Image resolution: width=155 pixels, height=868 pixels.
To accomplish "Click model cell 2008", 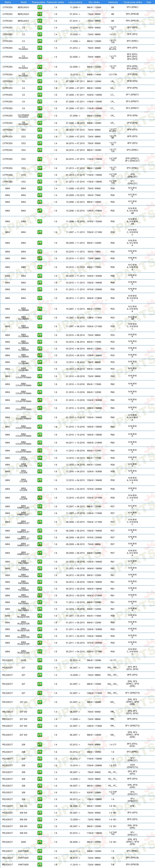I will (24, 660).
